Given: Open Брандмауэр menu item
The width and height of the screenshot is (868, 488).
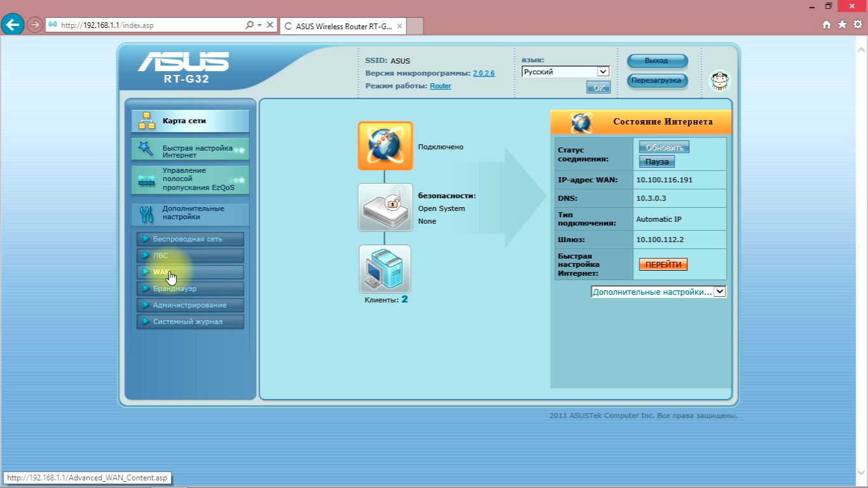Looking at the screenshot, I should tap(190, 288).
